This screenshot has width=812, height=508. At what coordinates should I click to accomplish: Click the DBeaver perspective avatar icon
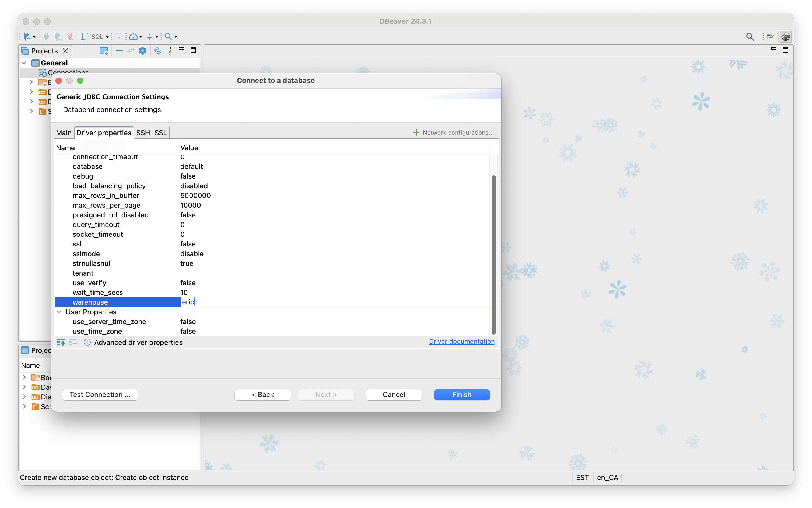click(x=785, y=37)
